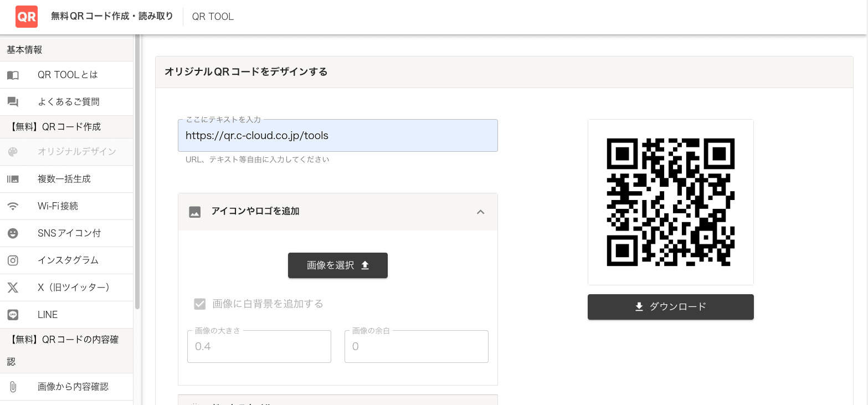Viewport: 868px width, 405px height.
Task: Click the 画像の大きさ value field
Action: [259, 346]
